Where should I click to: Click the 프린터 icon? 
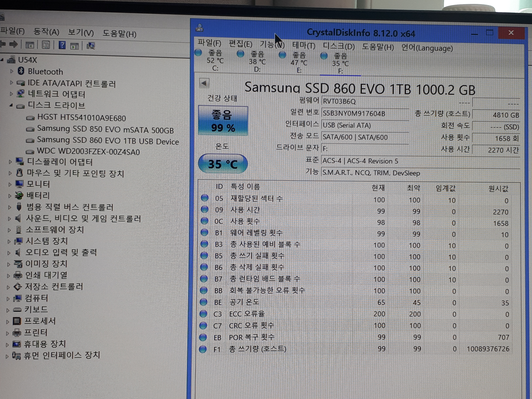click(x=17, y=333)
